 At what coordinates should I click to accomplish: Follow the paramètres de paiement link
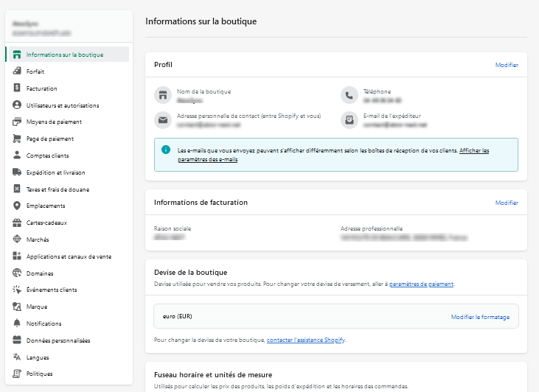click(x=421, y=284)
